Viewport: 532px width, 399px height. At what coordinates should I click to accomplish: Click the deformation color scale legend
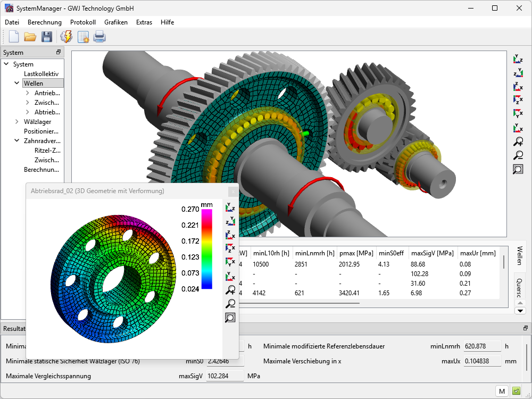pyautogui.click(x=206, y=249)
